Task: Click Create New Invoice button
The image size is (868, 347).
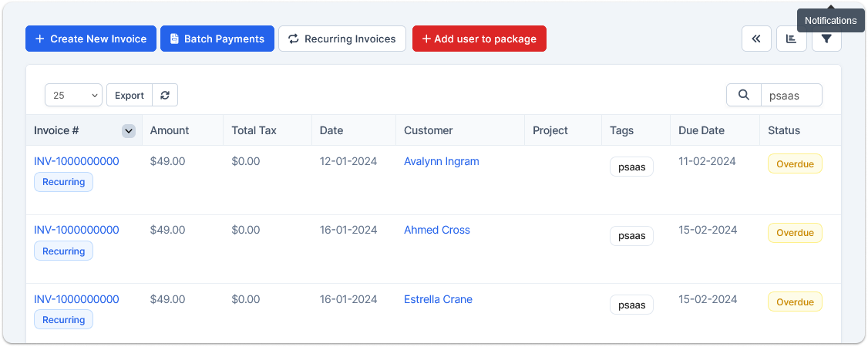Action: pos(91,39)
